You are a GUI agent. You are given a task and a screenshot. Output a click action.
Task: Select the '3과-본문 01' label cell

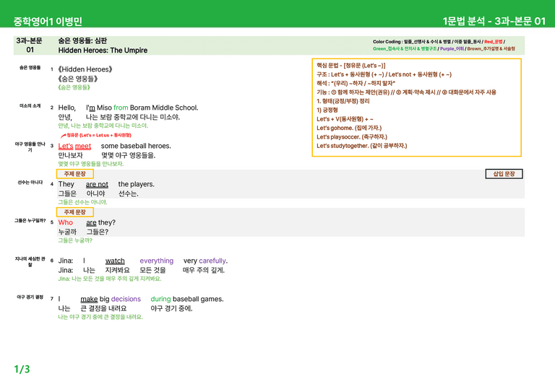tap(30, 45)
